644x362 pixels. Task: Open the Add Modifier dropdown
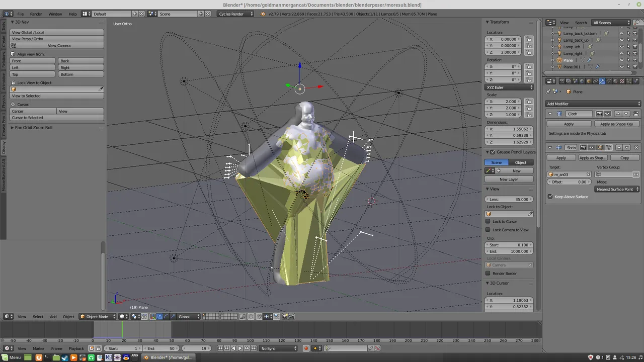[x=593, y=104]
